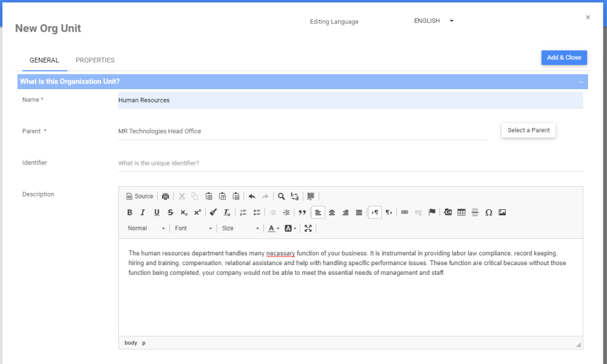Viewport: 607px width, 364px height.
Task: Click the Unlink icon
Action: pyautogui.click(x=418, y=212)
